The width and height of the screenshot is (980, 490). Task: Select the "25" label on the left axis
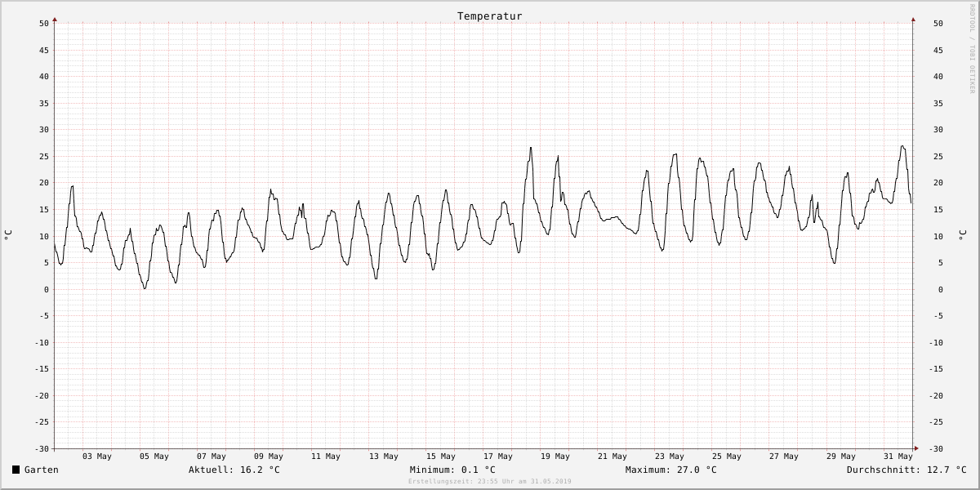pos(44,157)
